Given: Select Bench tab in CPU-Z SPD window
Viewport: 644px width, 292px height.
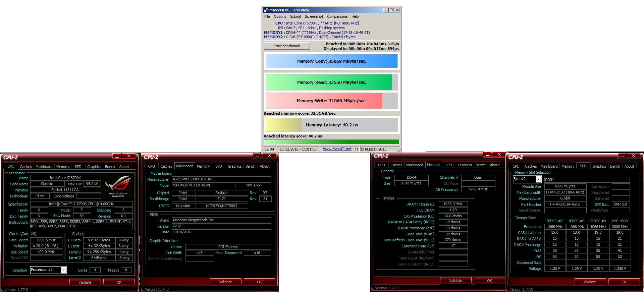Looking at the screenshot, I should pos(615,166).
